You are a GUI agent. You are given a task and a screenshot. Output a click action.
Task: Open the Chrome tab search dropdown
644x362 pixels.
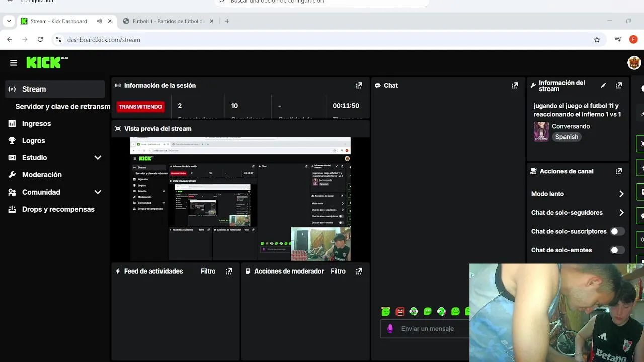click(9, 21)
